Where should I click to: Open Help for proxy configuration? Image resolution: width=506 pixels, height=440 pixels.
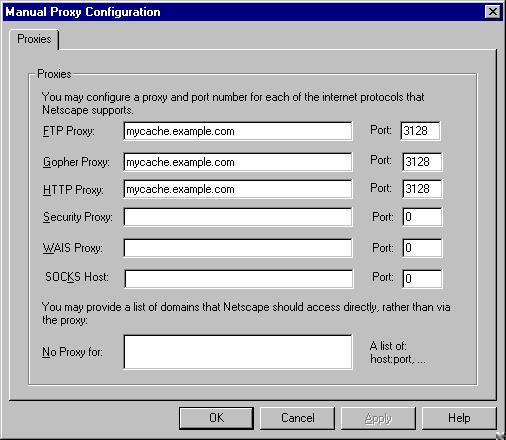459,418
